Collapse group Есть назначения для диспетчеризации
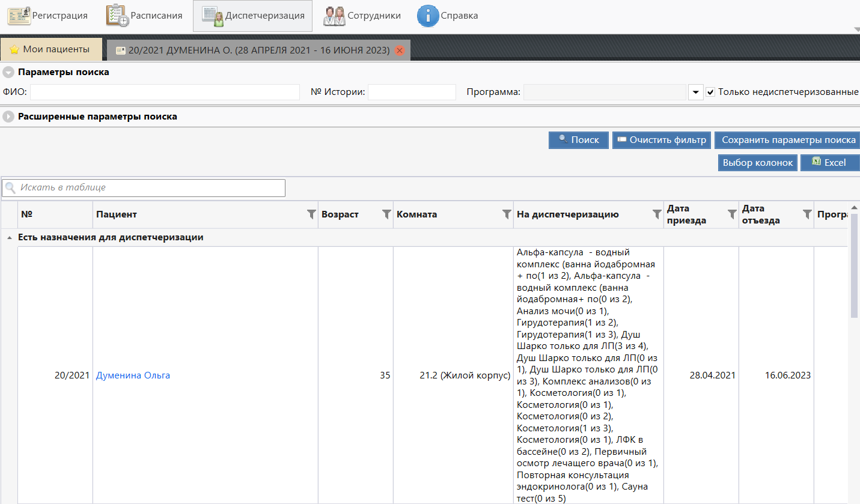This screenshot has height=504, width=860. click(9, 238)
